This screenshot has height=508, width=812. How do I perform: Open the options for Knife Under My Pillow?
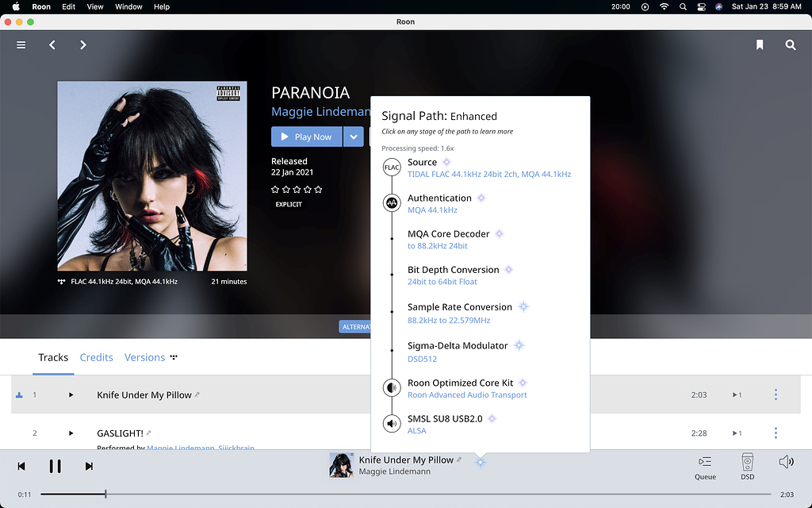(x=776, y=394)
